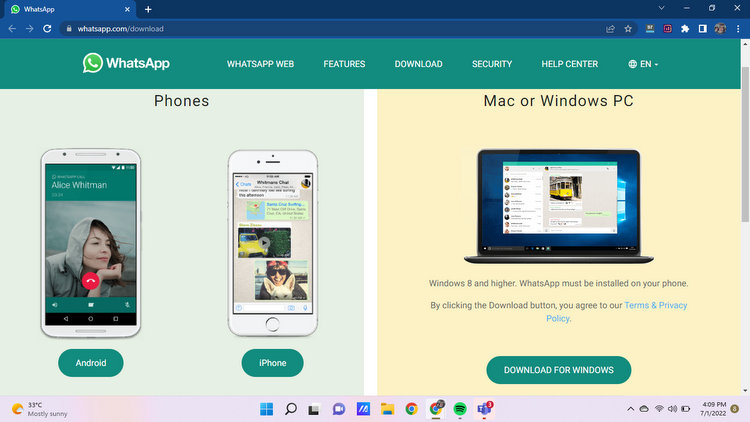Go forward in browser history
Screen dimensions: 750x422
[x=30, y=29]
